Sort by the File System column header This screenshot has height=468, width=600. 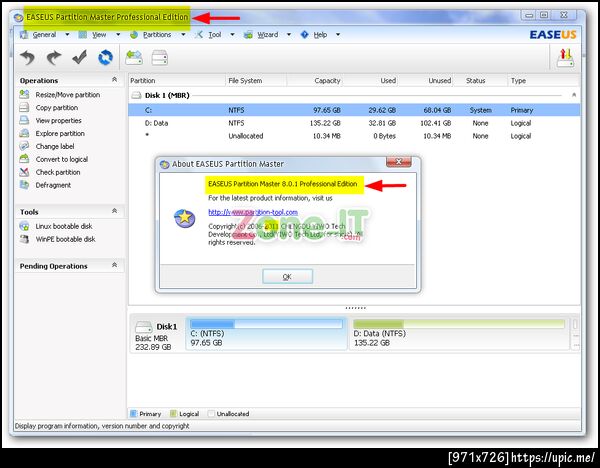(256, 80)
